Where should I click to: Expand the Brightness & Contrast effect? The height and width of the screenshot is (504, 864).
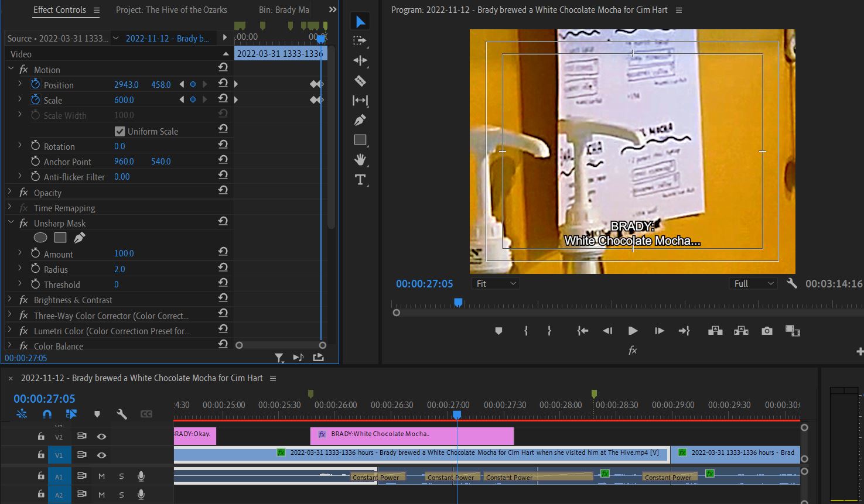click(10, 300)
